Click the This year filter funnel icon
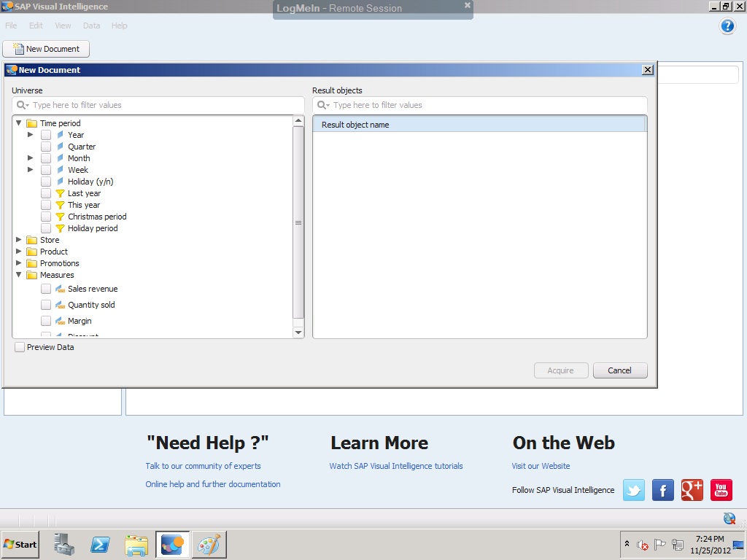747x560 pixels. pos(60,205)
